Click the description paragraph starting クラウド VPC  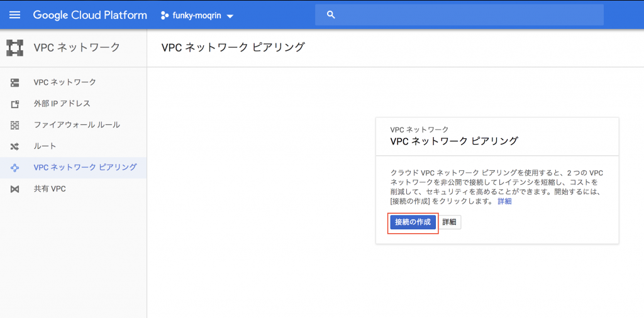tap(497, 187)
